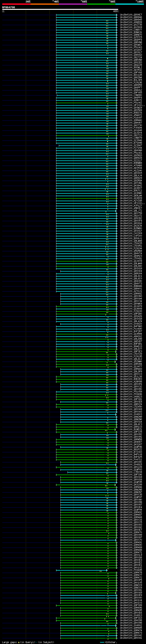Click the UniRef100_Q8VX40 label
Image resolution: width=146 pixels, height=644 pixels.
point(131,597)
